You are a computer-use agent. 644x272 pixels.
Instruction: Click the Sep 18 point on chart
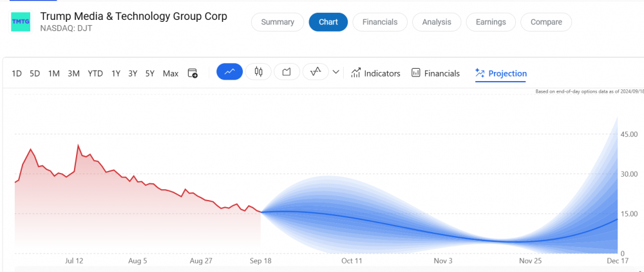261,212
